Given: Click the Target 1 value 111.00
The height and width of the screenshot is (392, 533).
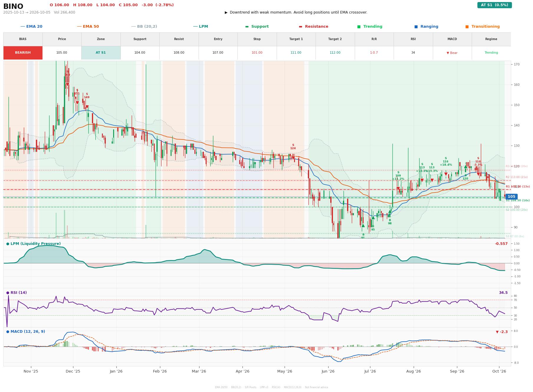Looking at the screenshot, I should coord(296,53).
